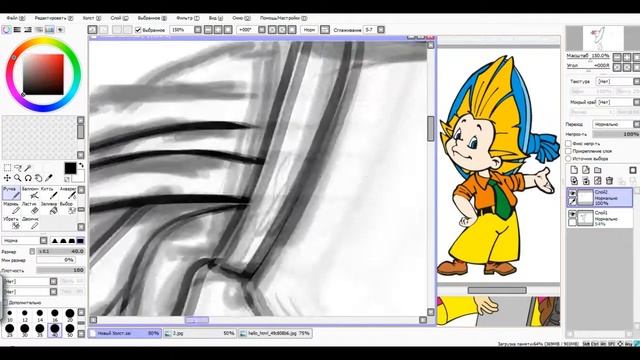Choose the Маркер marker tool
This screenshot has height=360, width=640.
(x=11, y=208)
